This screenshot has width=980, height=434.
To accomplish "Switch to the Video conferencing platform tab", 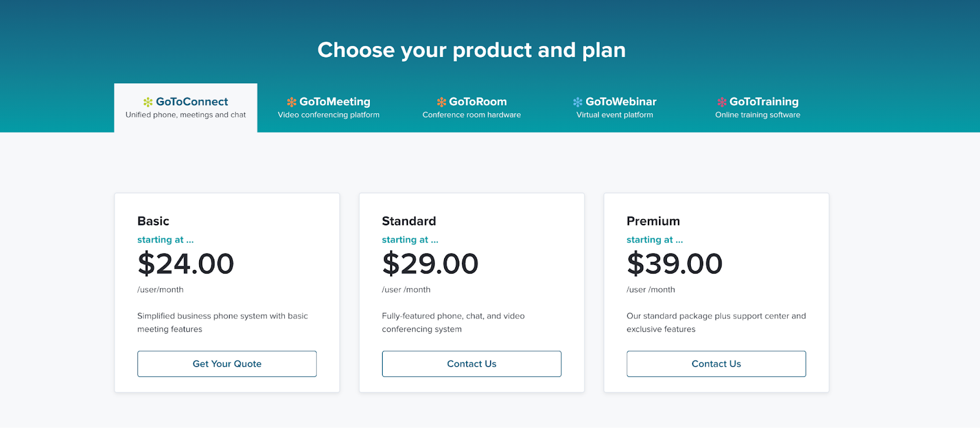I will (329, 108).
